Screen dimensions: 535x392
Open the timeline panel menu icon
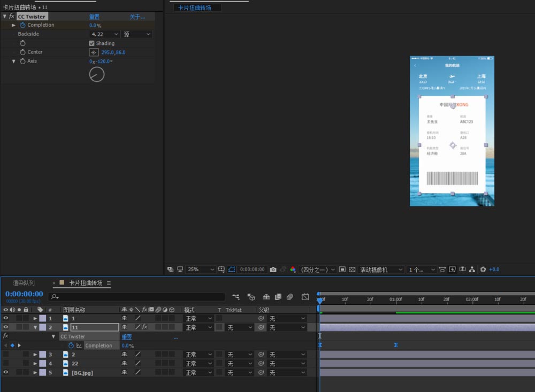(109, 283)
